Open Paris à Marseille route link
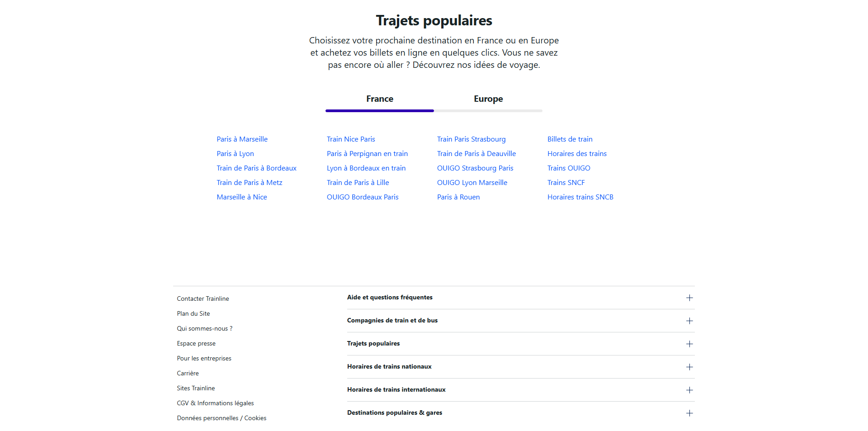The image size is (868, 431). tap(242, 139)
